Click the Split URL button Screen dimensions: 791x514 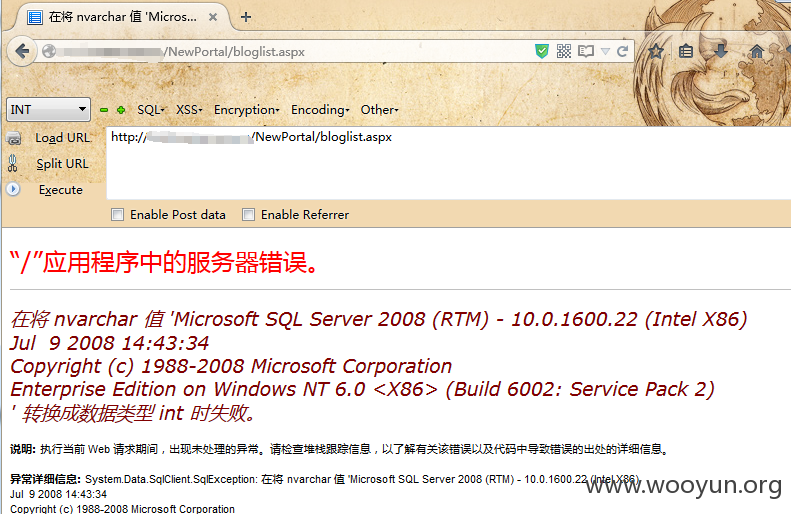63,164
